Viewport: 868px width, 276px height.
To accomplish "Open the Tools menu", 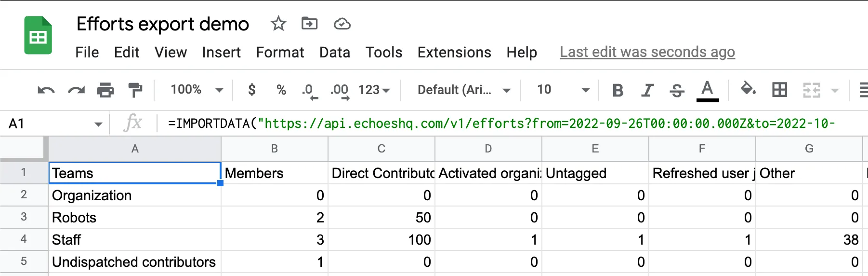I will click(x=384, y=52).
